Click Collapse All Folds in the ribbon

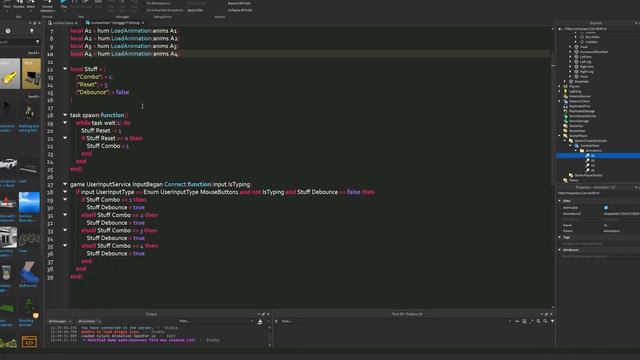[x=240, y=10]
